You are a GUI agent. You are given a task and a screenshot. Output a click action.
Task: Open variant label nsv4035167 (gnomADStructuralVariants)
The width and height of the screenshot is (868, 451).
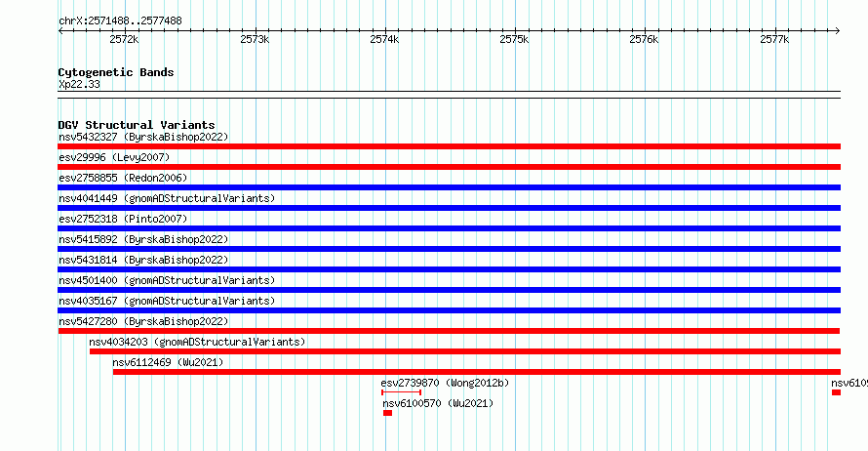coord(167,301)
